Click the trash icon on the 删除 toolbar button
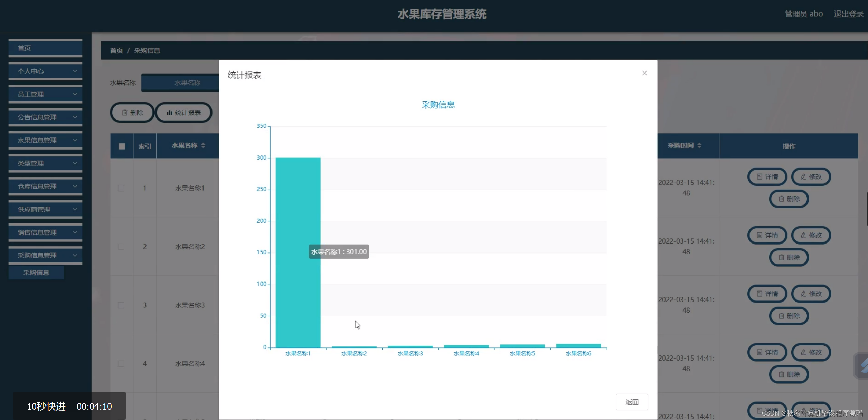Viewport: 868px width, 420px height. (125, 113)
